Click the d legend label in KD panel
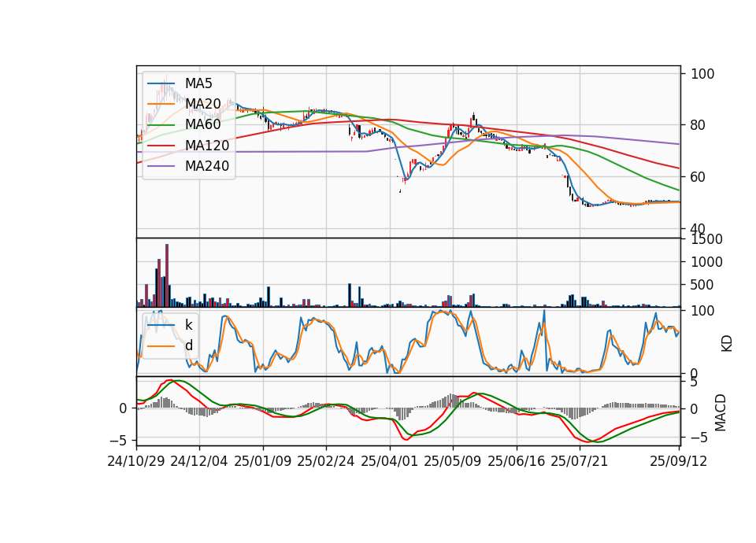Screen dimensions: 756x543 (x=189, y=345)
